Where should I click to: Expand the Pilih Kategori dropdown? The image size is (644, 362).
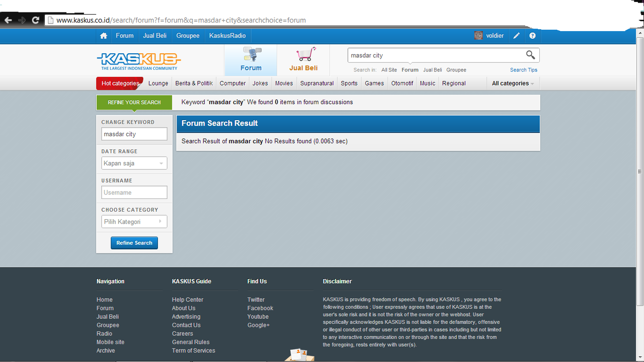point(134,222)
